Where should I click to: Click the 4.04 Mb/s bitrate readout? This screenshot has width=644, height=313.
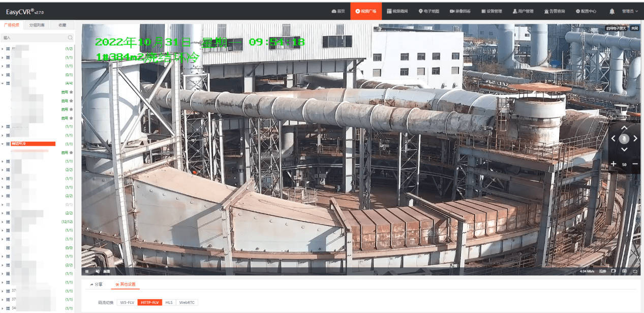pos(587,271)
